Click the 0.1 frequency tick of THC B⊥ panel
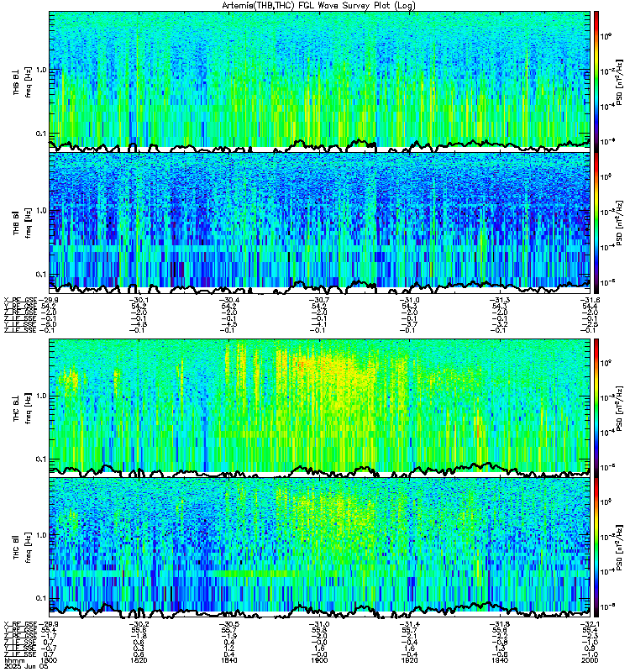630x672 pixels. pos(41,459)
